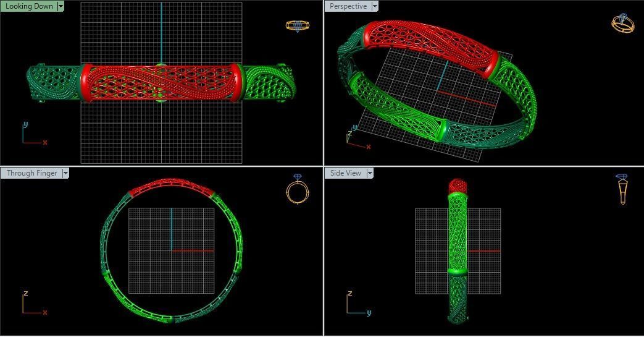Click the tilted ring icon in Perspective viewport

[x=623, y=23]
